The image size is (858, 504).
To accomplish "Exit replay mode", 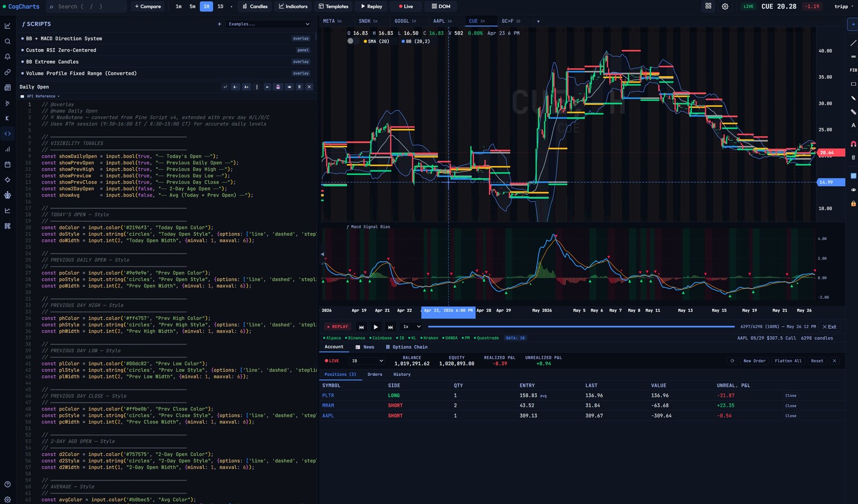I will pos(829,327).
